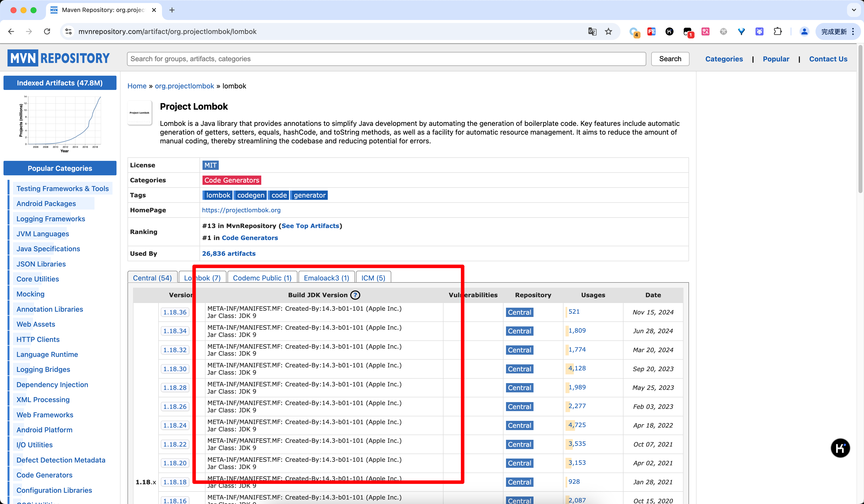Click the bookmark star icon
This screenshot has width=864, height=504.
608,31
